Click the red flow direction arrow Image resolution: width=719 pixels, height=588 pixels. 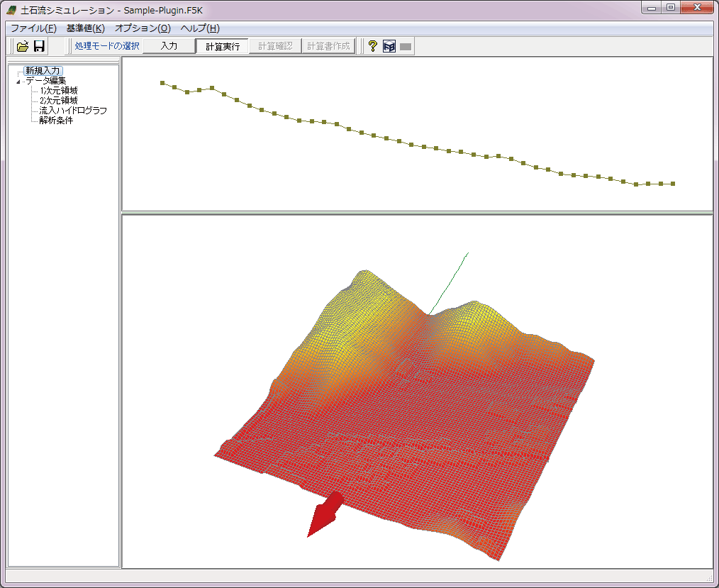pos(325,514)
